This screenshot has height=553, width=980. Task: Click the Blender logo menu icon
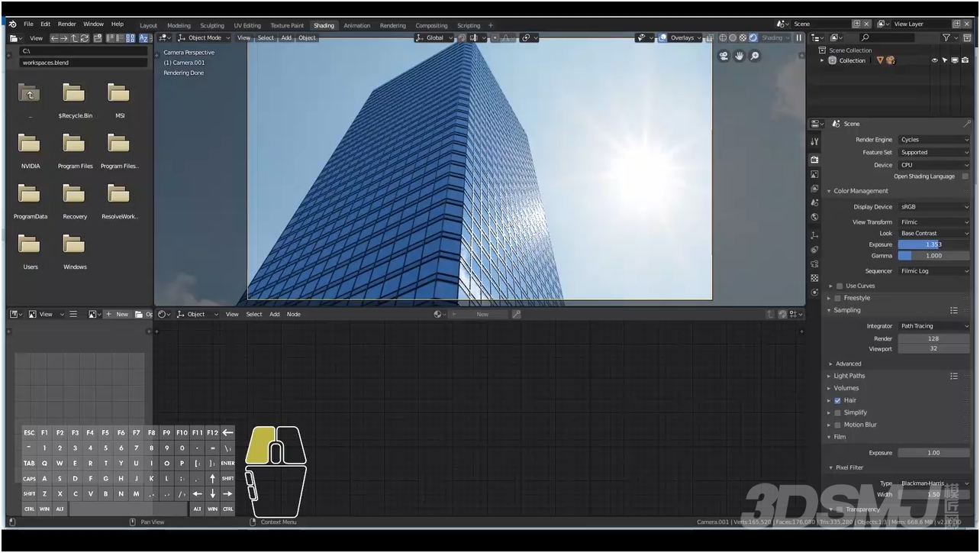12,24
